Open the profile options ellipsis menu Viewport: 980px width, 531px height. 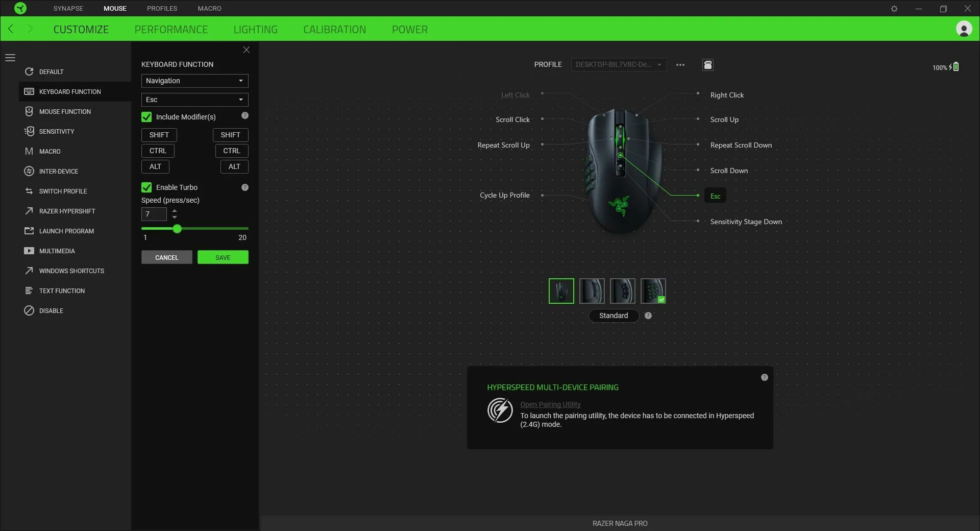click(x=680, y=65)
